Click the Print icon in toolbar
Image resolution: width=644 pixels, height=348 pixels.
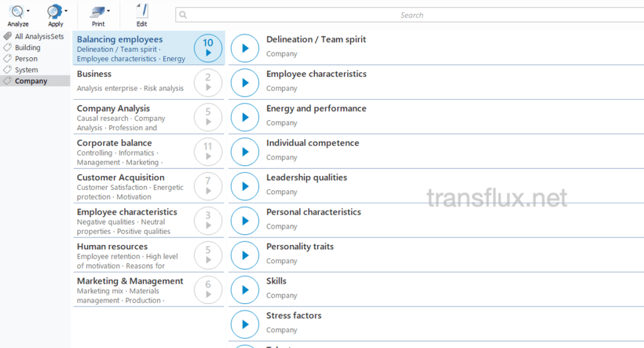point(97,11)
